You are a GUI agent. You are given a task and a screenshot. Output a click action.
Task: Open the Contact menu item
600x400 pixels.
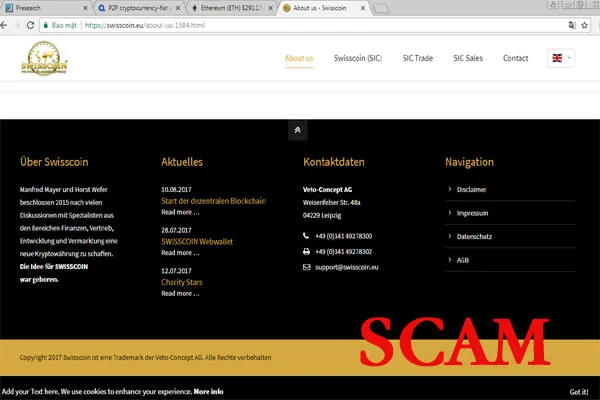515,58
